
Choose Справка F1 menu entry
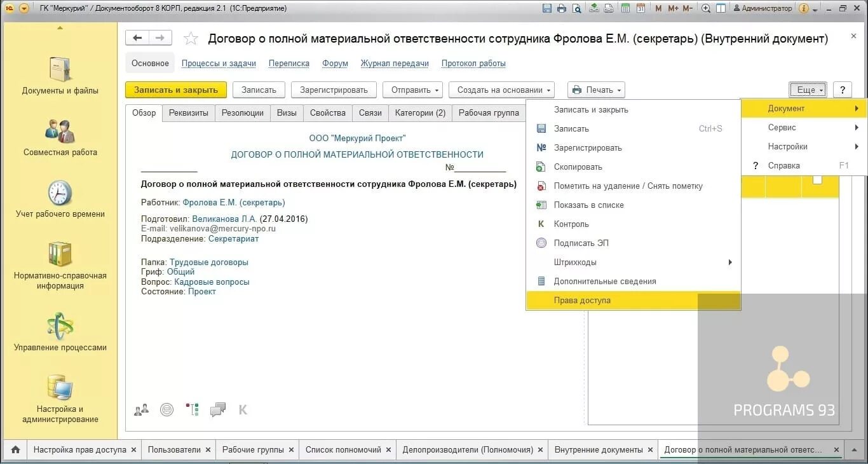[804, 165]
